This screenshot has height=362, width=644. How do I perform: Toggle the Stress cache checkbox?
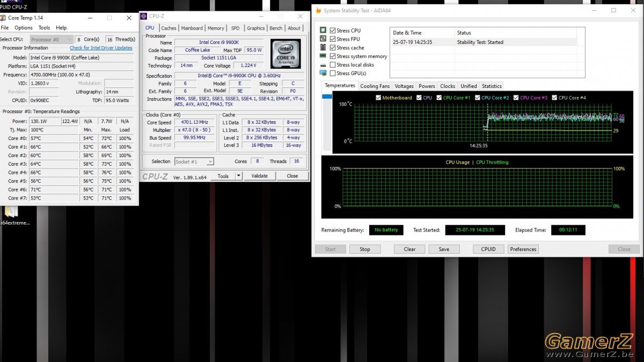(x=333, y=48)
